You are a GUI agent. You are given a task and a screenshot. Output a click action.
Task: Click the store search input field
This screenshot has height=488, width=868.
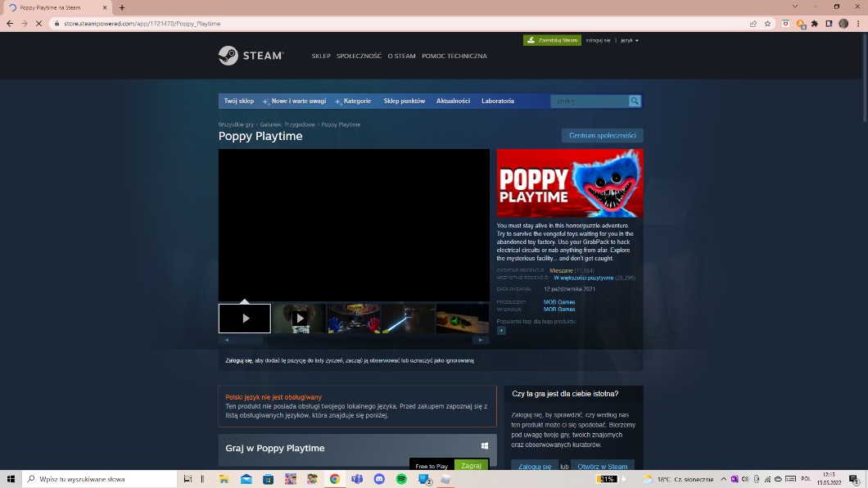[590, 101]
